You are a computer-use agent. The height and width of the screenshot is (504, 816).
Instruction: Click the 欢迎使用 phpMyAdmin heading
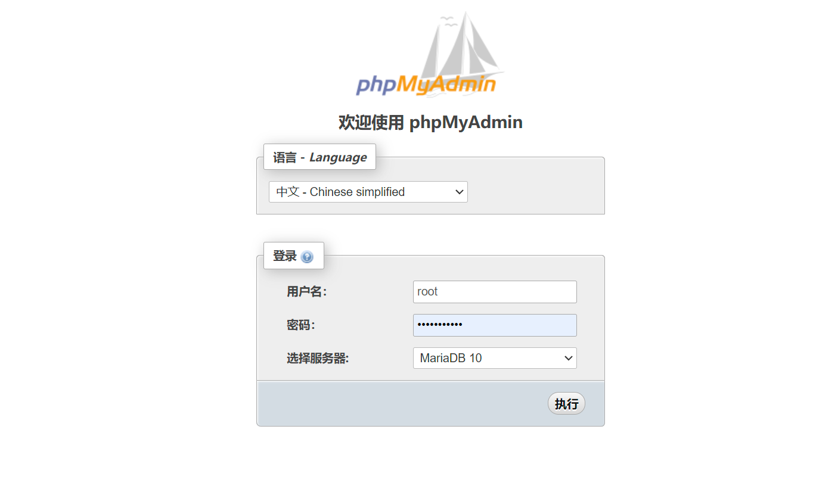430,122
